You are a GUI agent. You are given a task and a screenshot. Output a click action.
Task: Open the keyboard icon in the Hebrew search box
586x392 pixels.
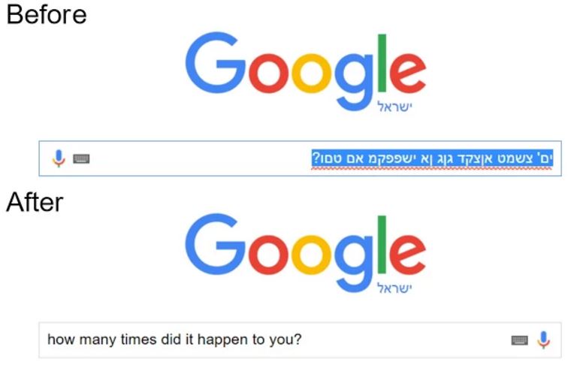(x=81, y=159)
